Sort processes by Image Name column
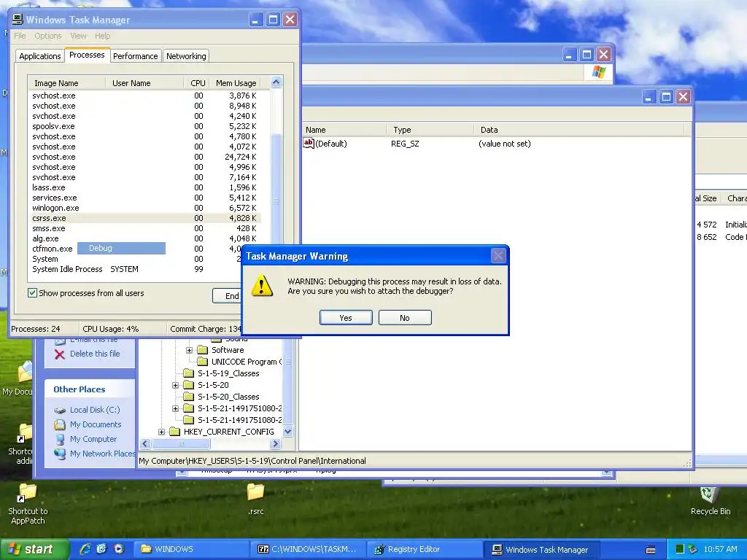Image resolution: width=747 pixels, height=560 pixels. [66, 83]
